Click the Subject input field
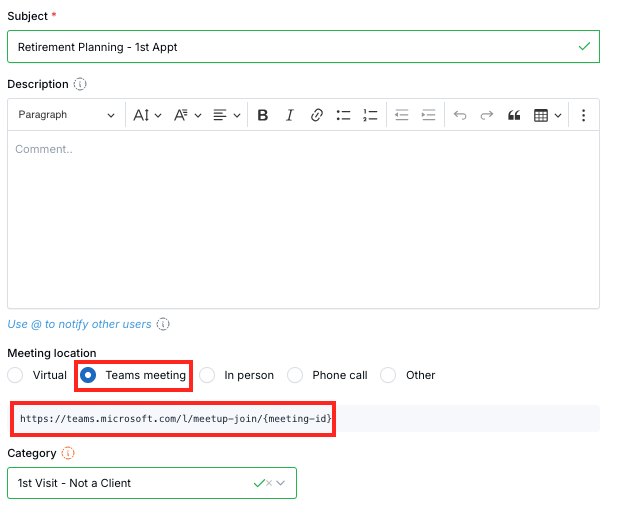 pyautogui.click(x=303, y=47)
